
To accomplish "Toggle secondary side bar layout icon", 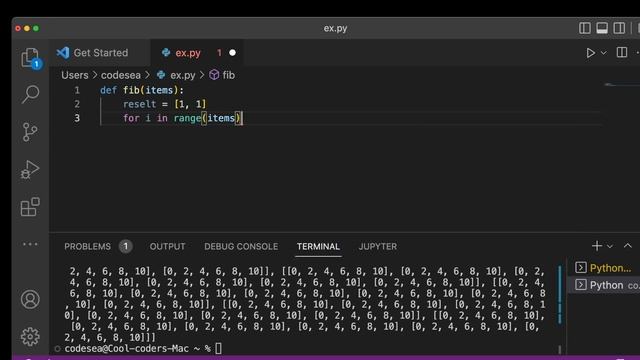I will (x=619, y=28).
